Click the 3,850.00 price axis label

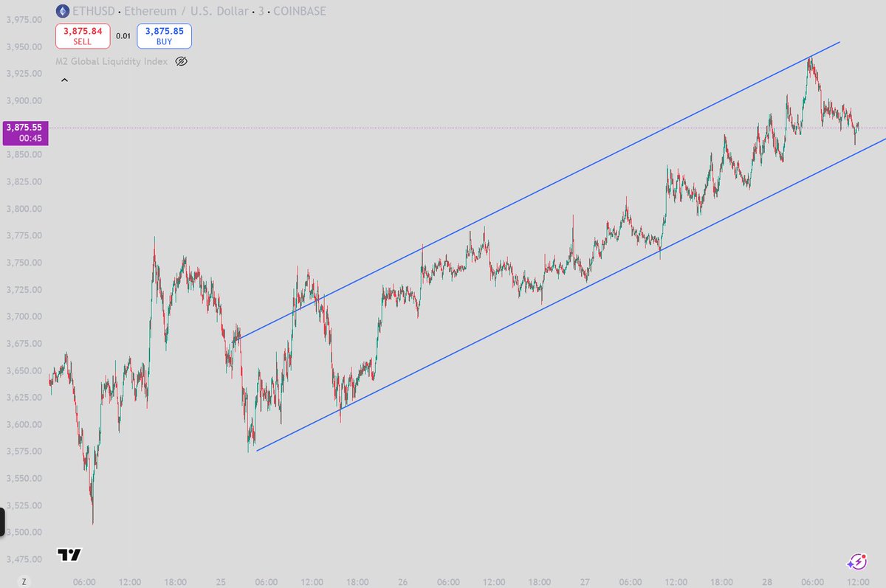pyautogui.click(x=24, y=155)
